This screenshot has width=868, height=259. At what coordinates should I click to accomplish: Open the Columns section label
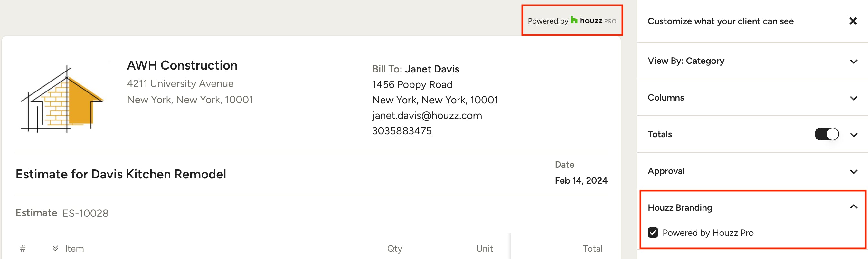pyautogui.click(x=665, y=98)
